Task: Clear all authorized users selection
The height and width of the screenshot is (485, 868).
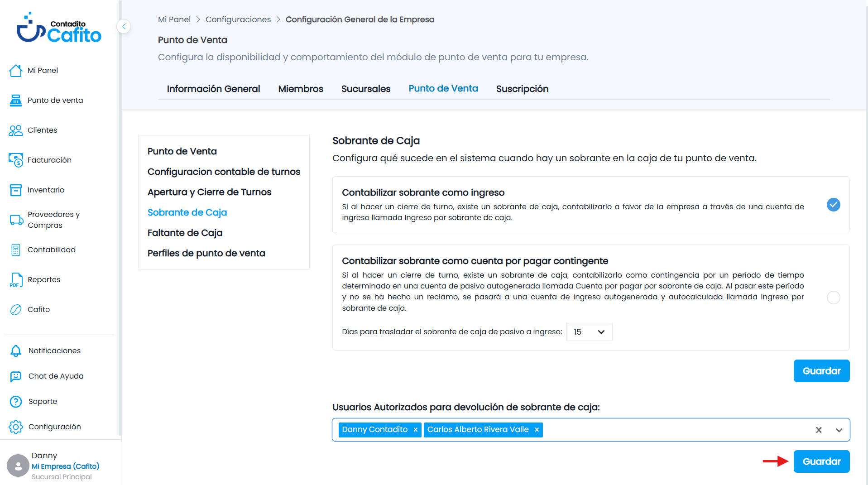Action: click(x=819, y=430)
